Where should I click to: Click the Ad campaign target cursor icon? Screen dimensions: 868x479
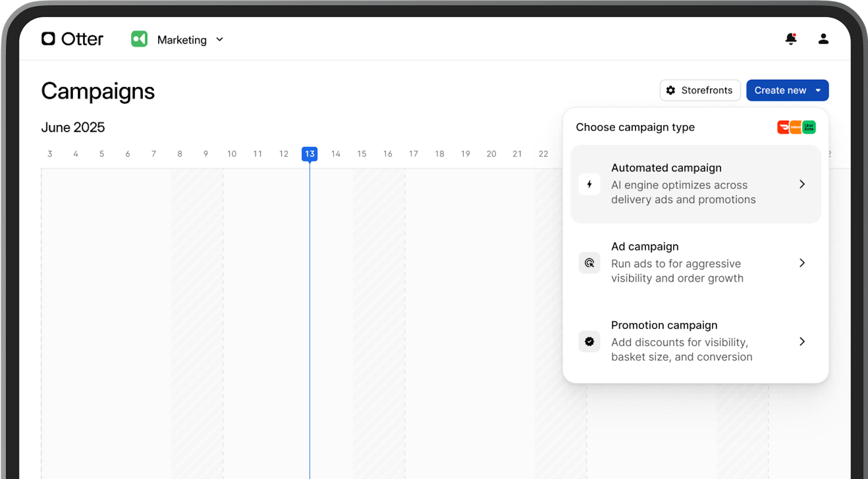(x=589, y=263)
